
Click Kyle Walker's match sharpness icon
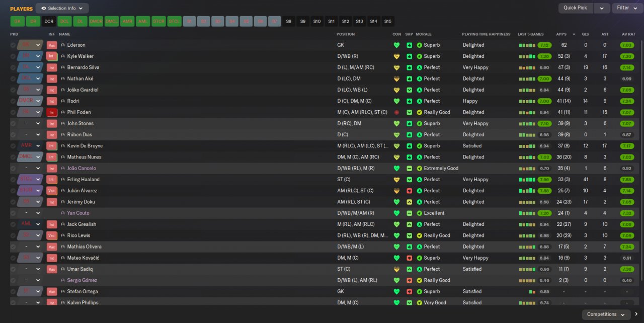pyautogui.click(x=409, y=56)
